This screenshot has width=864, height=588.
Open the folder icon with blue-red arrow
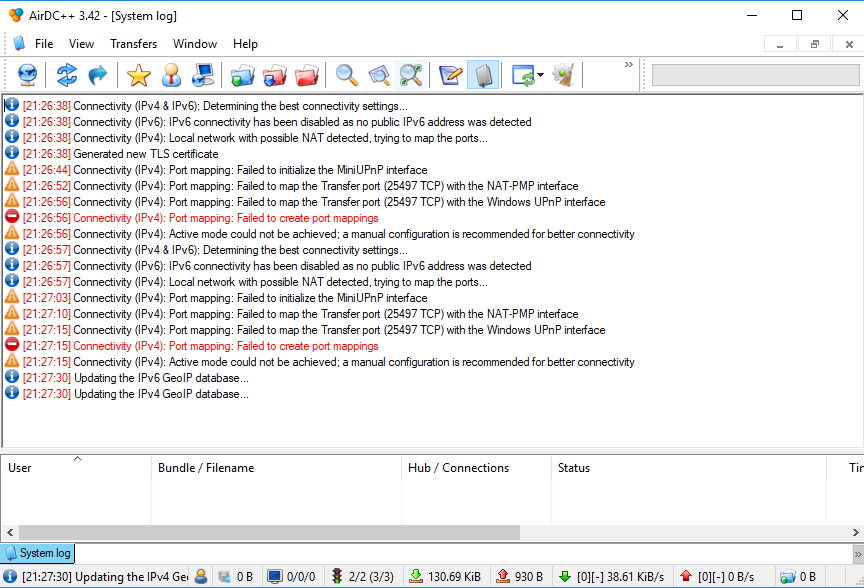tap(274, 74)
